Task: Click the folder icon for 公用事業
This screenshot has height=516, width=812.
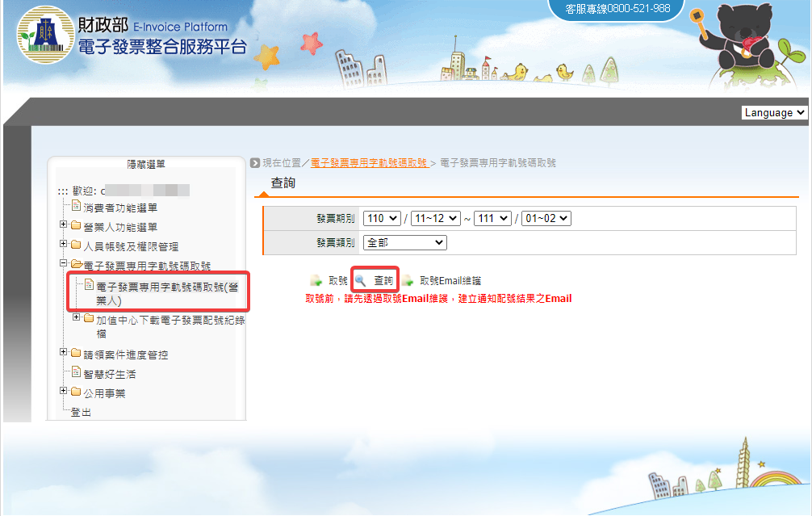Action: point(76,393)
